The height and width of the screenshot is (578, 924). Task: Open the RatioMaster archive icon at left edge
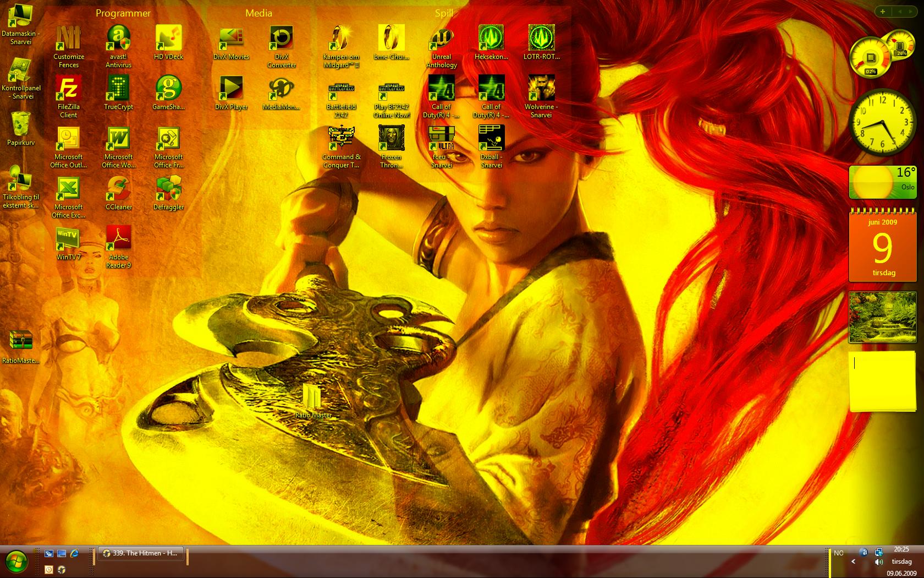20,347
